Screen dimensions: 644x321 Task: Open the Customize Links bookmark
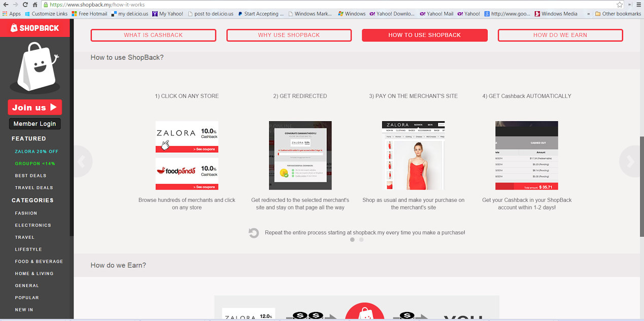click(46, 14)
